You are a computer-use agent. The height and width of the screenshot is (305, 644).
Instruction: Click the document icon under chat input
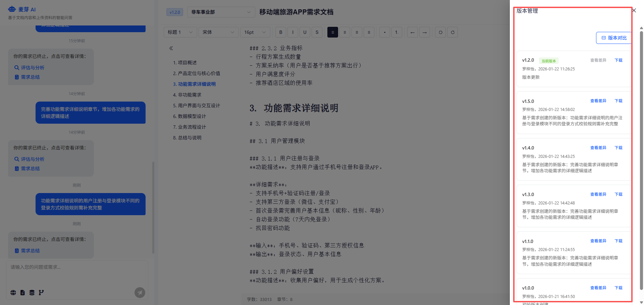coord(22,293)
